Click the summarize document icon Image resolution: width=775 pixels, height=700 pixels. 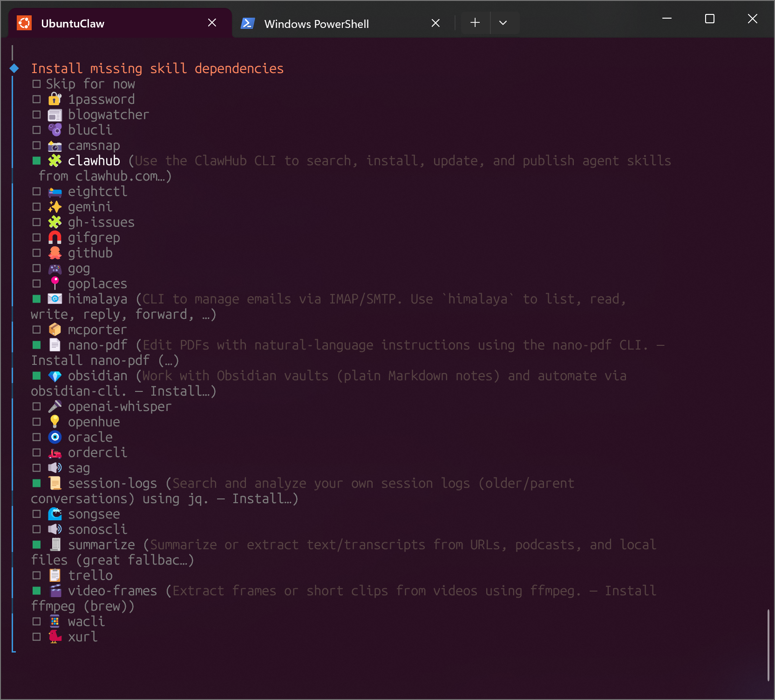coord(55,545)
